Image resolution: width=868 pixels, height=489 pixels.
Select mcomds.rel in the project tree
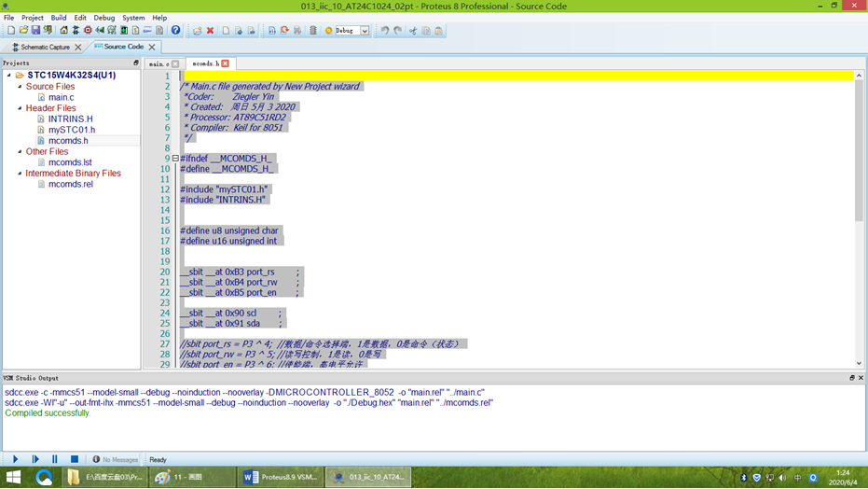pos(70,184)
